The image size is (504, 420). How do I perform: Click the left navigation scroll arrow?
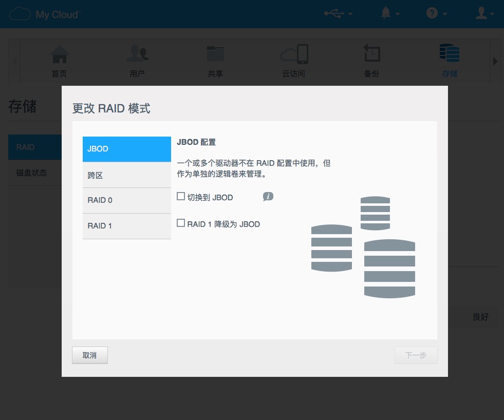coord(14,61)
